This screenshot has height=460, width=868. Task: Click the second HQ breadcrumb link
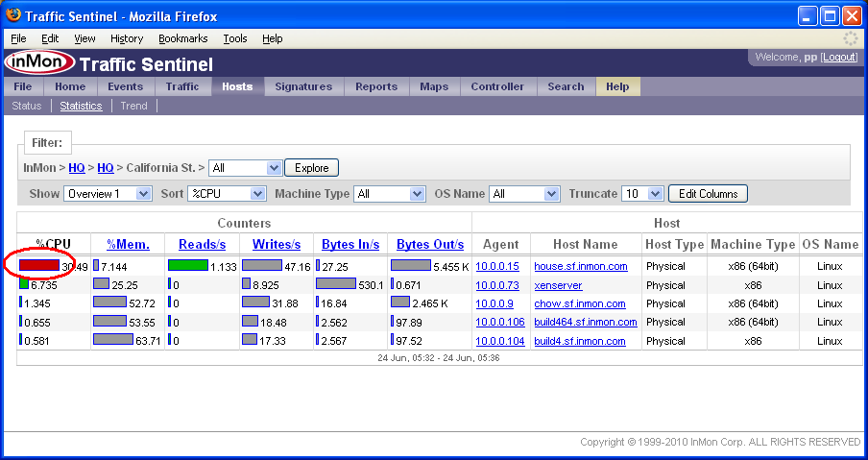(x=106, y=168)
